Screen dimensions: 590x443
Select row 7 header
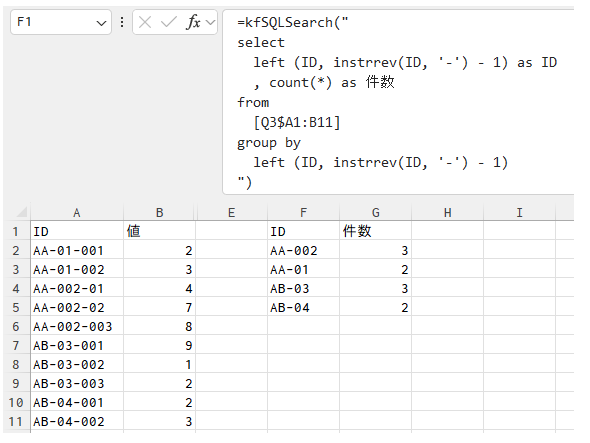[16, 346]
